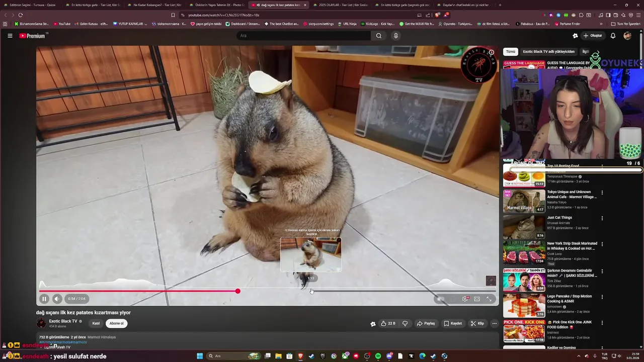Viewport: 644px width, 362px height.
Task: Mute the video volume
Action: tap(57, 299)
